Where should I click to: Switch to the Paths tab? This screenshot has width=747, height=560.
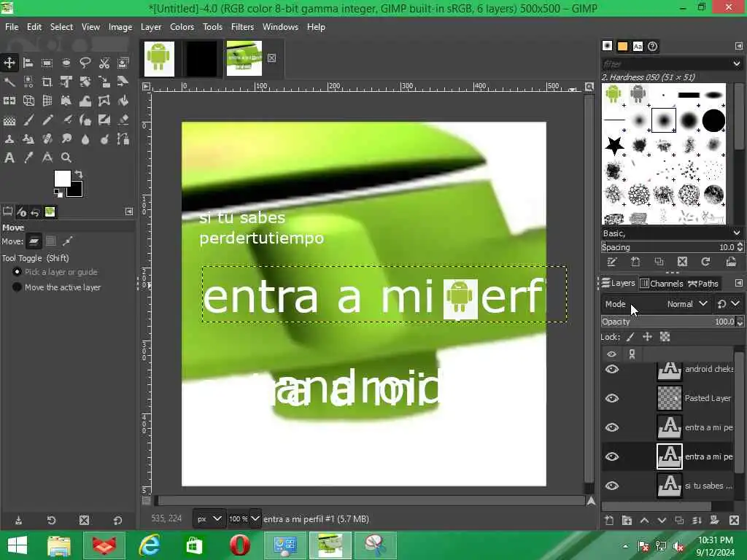tap(703, 284)
